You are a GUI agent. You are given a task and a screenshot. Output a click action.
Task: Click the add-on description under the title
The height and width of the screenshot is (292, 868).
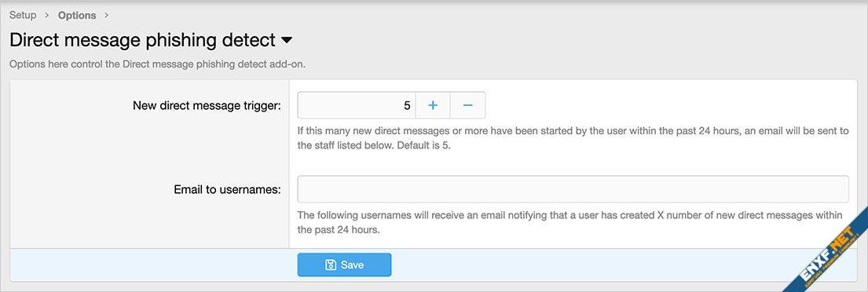[157, 64]
